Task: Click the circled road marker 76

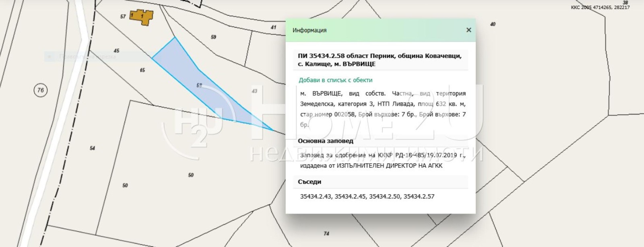Action: (41, 90)
